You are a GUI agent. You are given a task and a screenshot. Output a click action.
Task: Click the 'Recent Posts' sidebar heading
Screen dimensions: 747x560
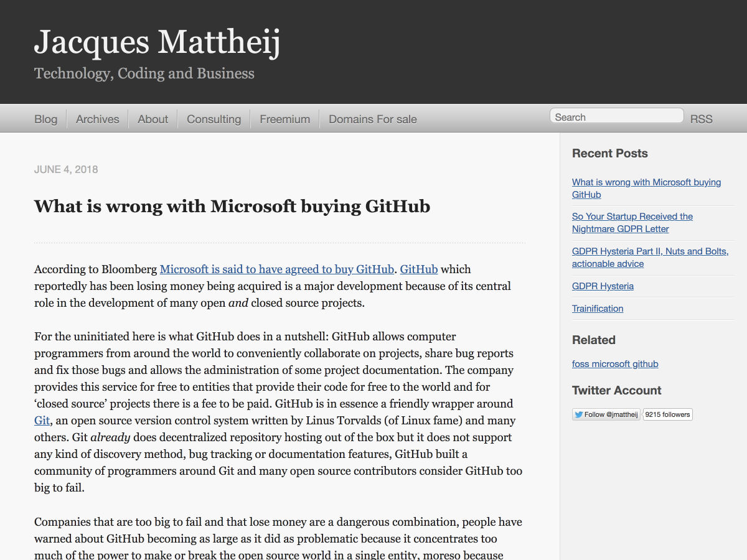pyautogui.click(x=610, y=154)
